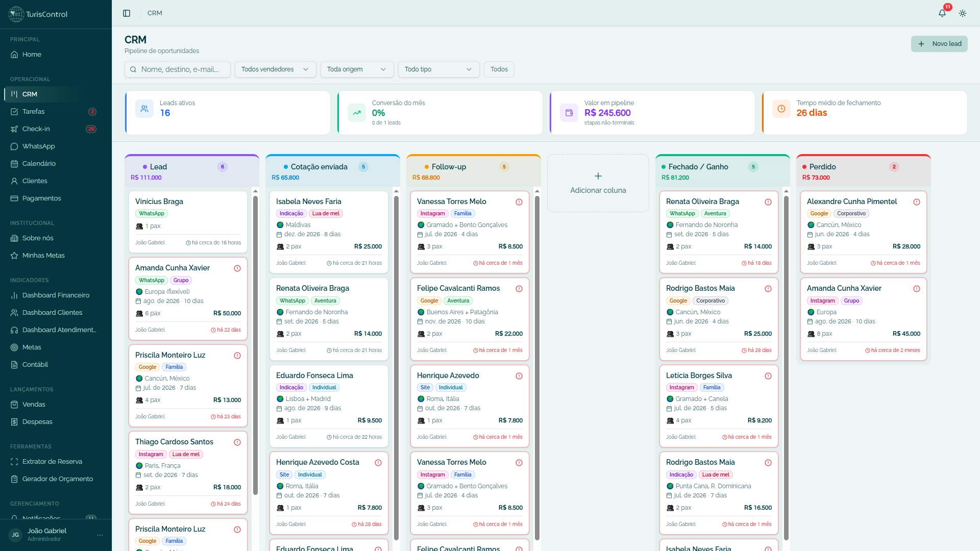980x551 pixels.
Task: Click the Perdido column count badge 2
Action: [x=894, y=167]
